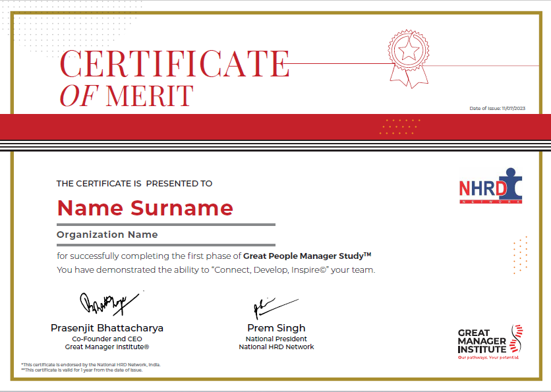Click the 'OF MERIT' heading

pos(127,96)
